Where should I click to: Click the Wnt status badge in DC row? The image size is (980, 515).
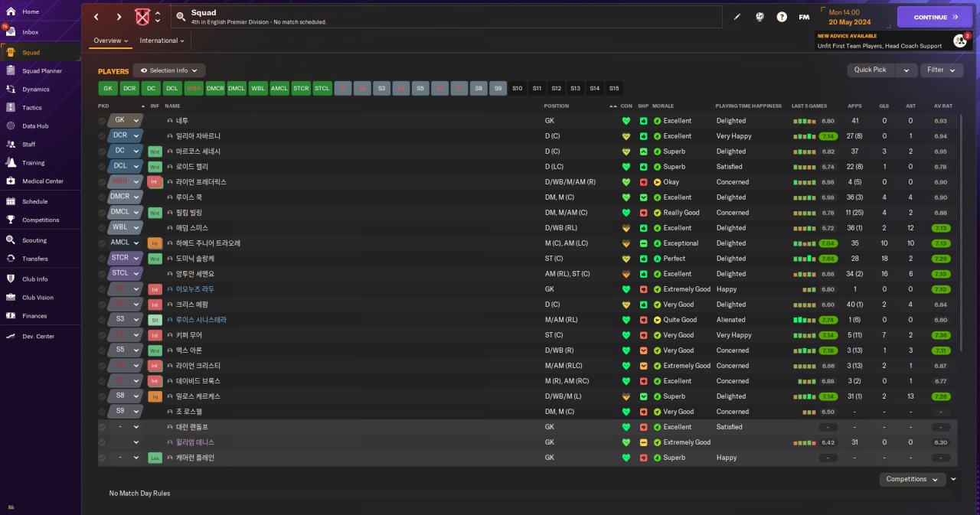[x=155, y=152]
